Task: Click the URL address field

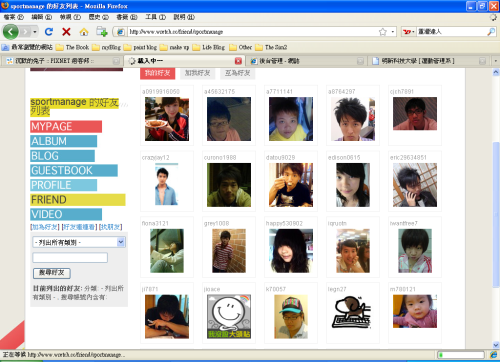Action: pos(252,32)
